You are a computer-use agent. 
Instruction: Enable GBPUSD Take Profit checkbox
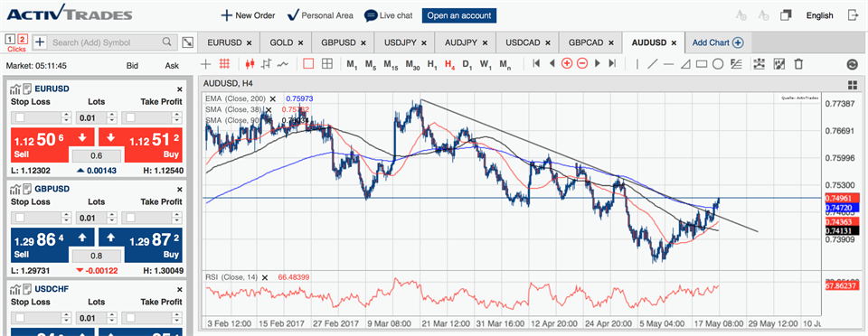[x=130, y=218]
